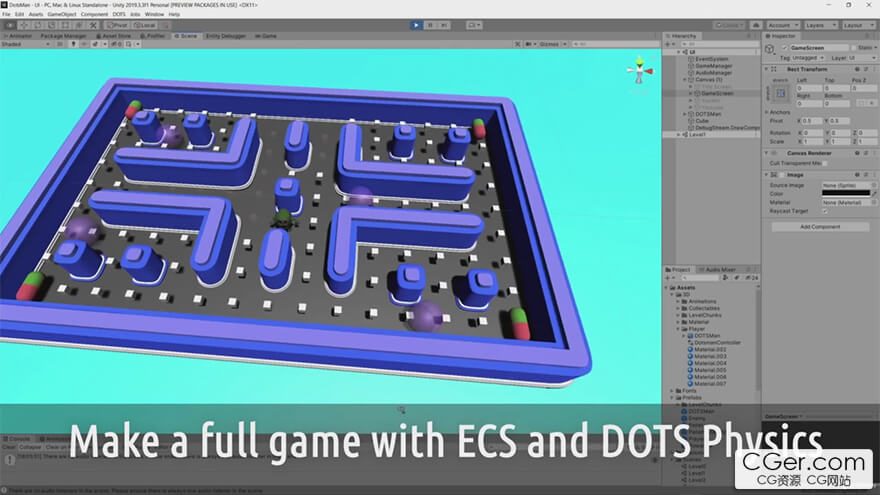This screenshot has height=495, width=880.
Task: Expand the Anchors section
Action: click(767, 112)
